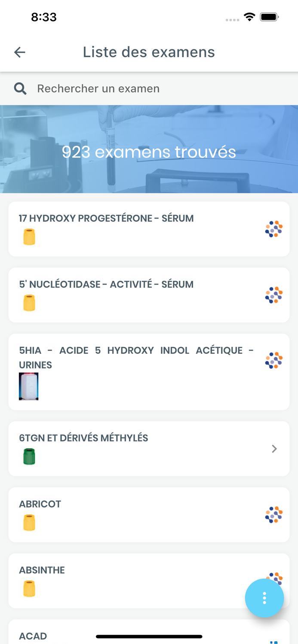This screenshot has width=298, height=644.
Task: Click the molecule icon beside 17 HYDROXY PROGESTÉRONE
Action: click(x=273, y=229)
